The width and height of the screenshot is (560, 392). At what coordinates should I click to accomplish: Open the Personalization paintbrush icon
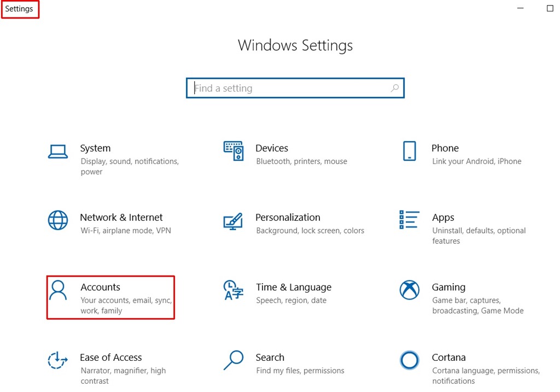click(x=233, y=221)
